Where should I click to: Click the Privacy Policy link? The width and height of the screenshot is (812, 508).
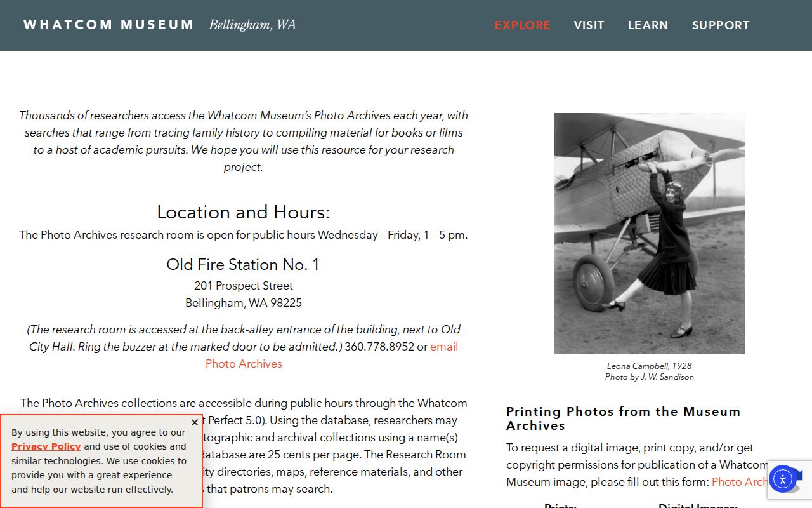click(x=46, y=446)
